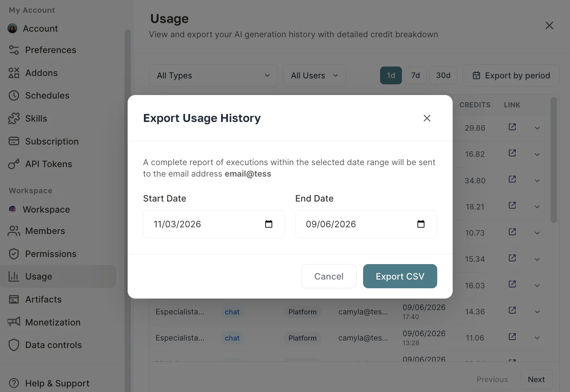Open the End Date calendar picker
This screenshot has height=392, width=570.
(421, 224)
